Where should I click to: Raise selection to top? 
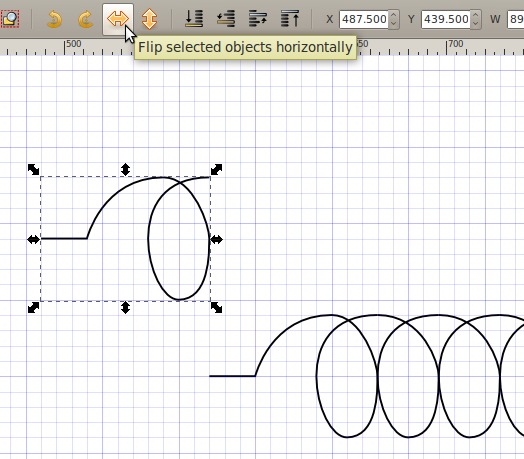(x=290, y=19)
